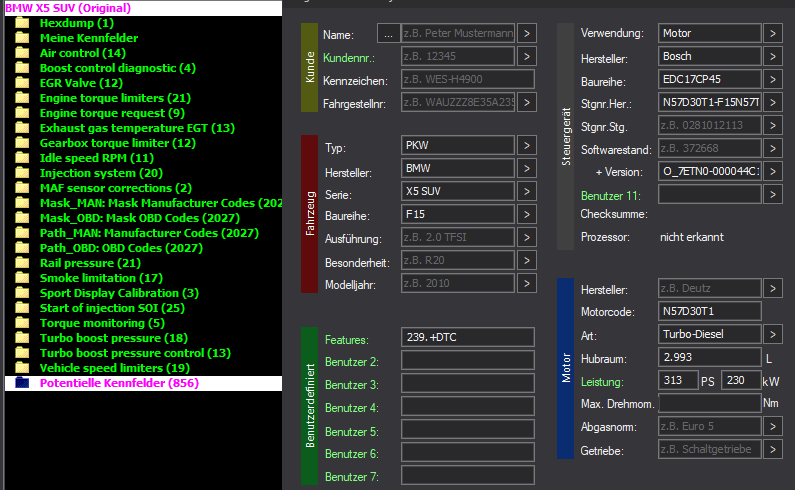Select Mask_OBD: Mask OBD Codes folder
This screenshot has width=795, height=490.
140,218
